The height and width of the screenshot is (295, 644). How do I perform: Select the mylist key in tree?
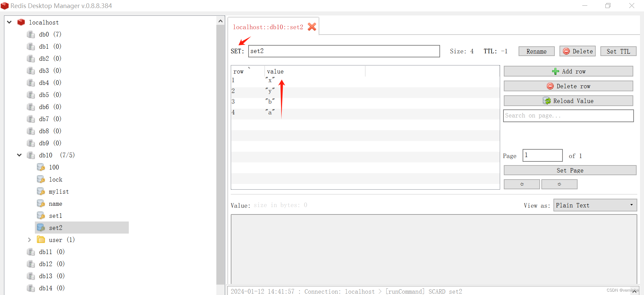click(x=59, y=192)
